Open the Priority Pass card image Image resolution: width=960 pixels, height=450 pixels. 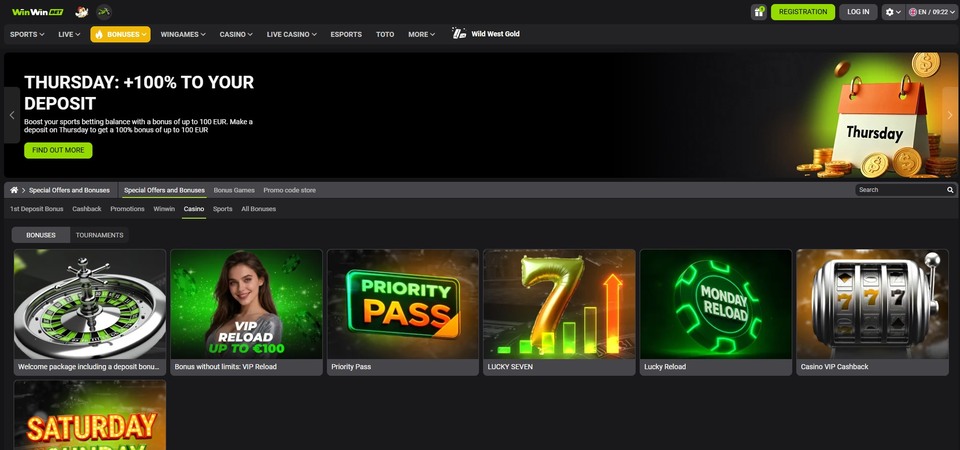(403, 304)
